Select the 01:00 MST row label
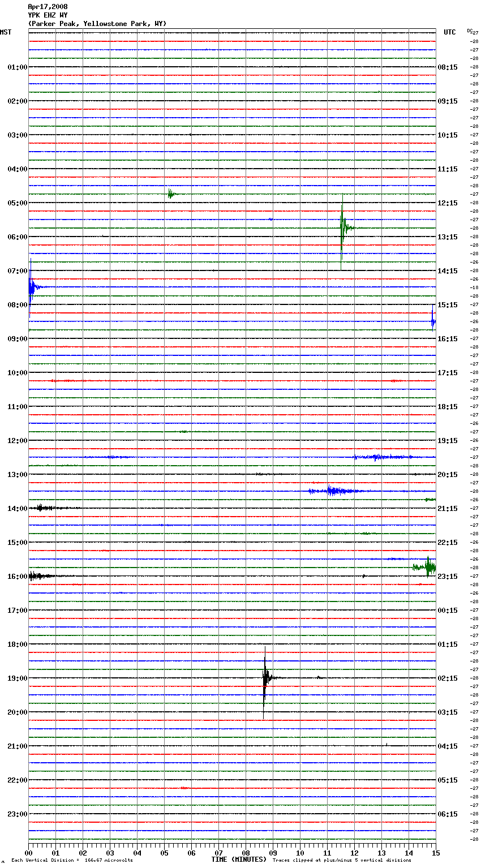This screenshot has height=868, width=481. (x=17, y=67)
